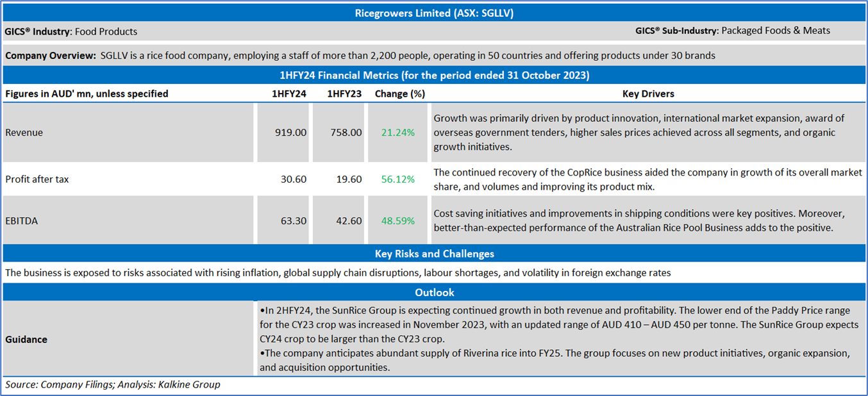Image resolution: width=868 pixels, height=396 pixels.
Task: Select the Change (%) column header
Action: 400,94
